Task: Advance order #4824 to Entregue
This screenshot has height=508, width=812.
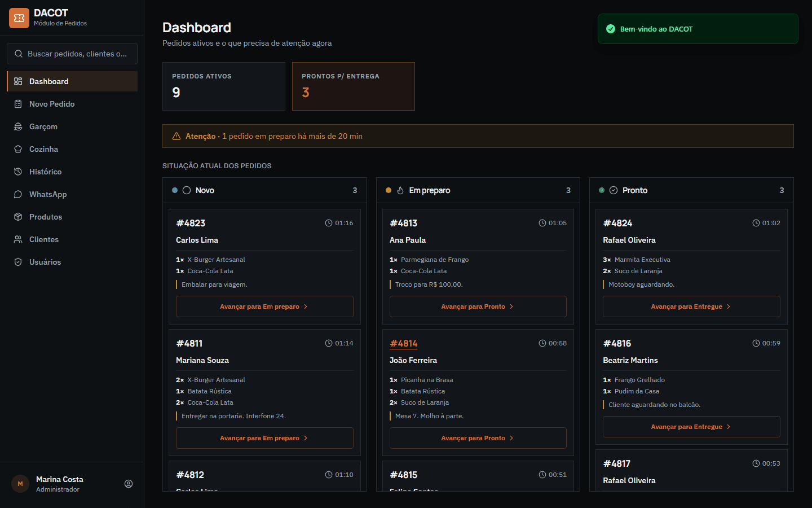Action: point(691,306)
